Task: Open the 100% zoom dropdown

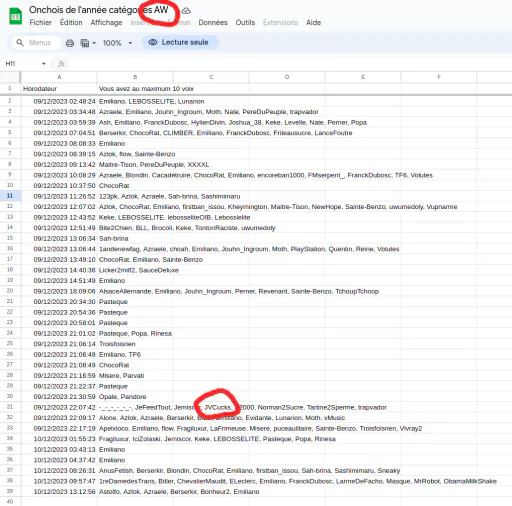Action: (117, 43)
